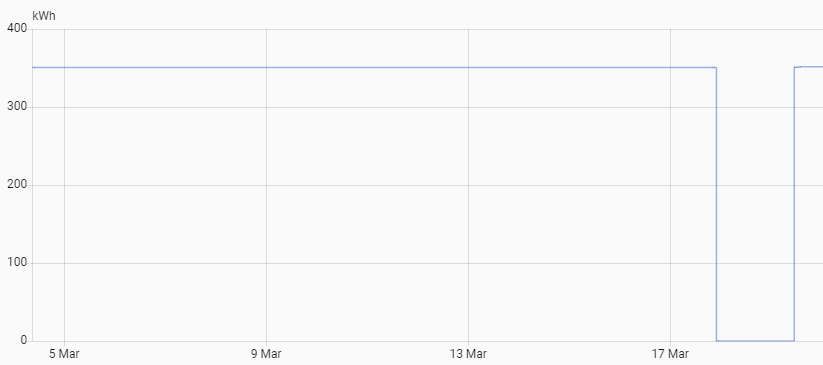Select the 9 Mar date label

point(266,354)
